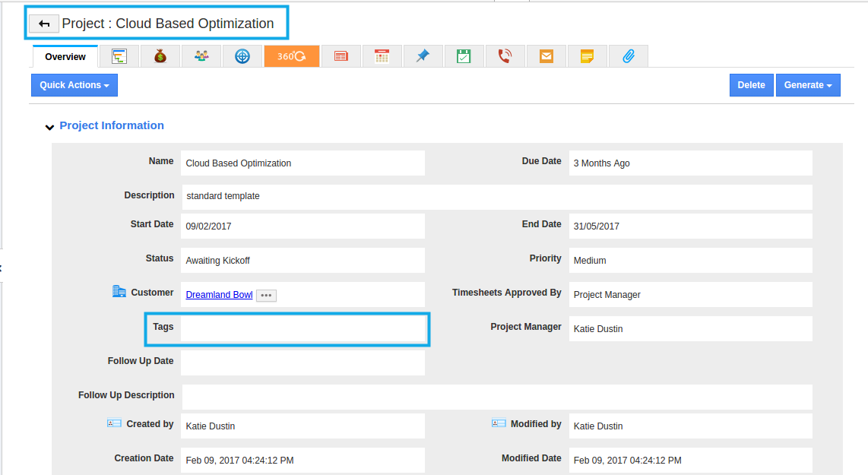
Task: Open the Gantt chart tab icon
Action: tap(119, 56)
